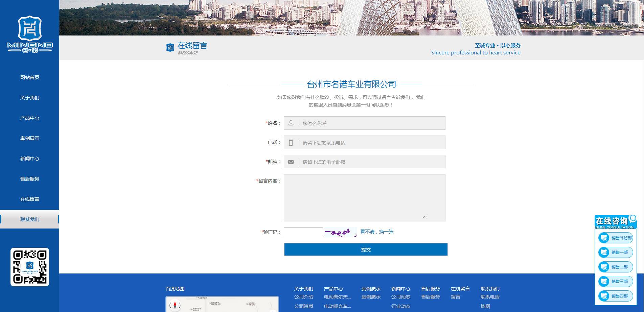644x312 pixels.
Task: Click 看不清，换一张 to refresh captcha
Action: 377,232
